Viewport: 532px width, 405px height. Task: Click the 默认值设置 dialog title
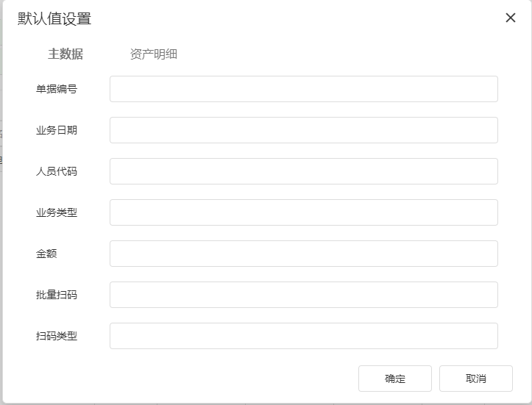54,19
